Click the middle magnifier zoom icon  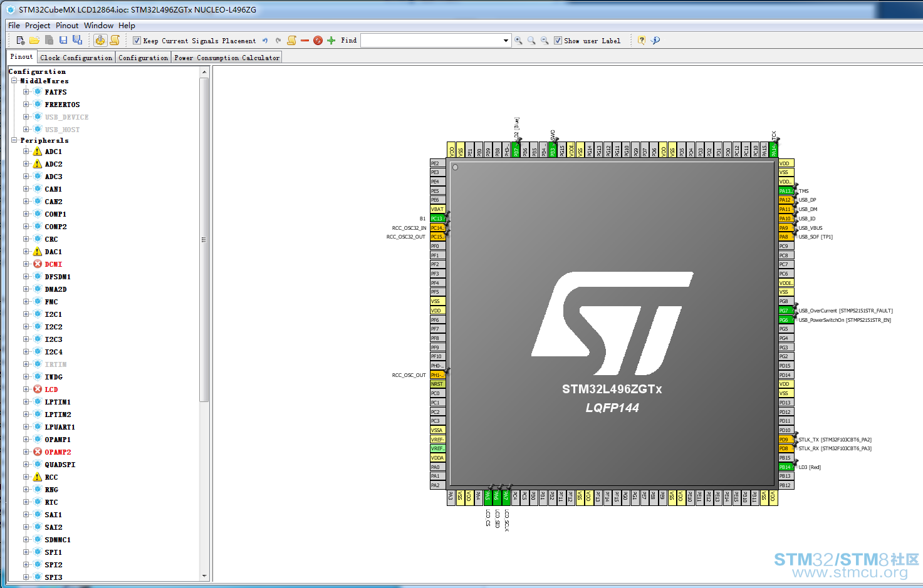pyautogui.click(x=531, y=41)
